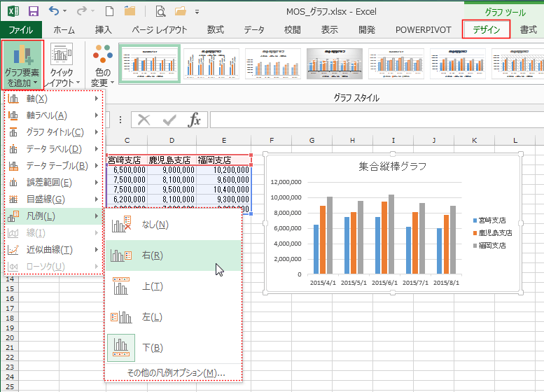Switch to the Insert (挿入) ribbon tab

coord(103,29)
